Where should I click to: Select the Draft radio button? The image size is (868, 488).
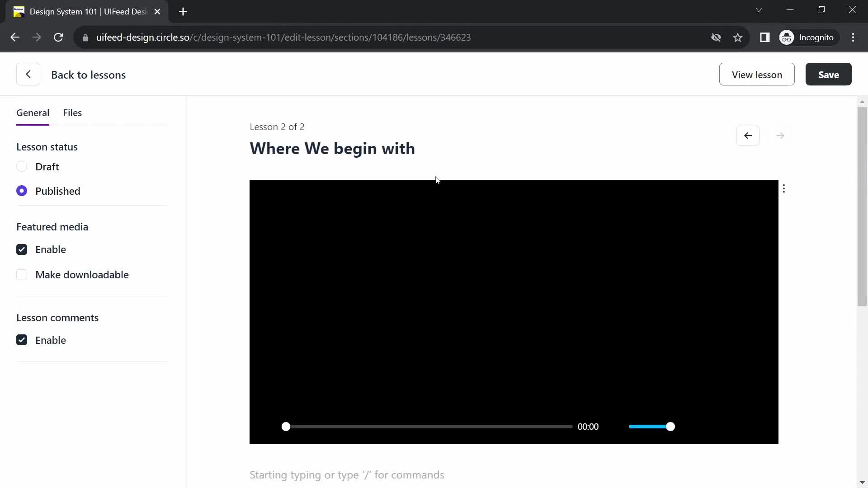21,166
